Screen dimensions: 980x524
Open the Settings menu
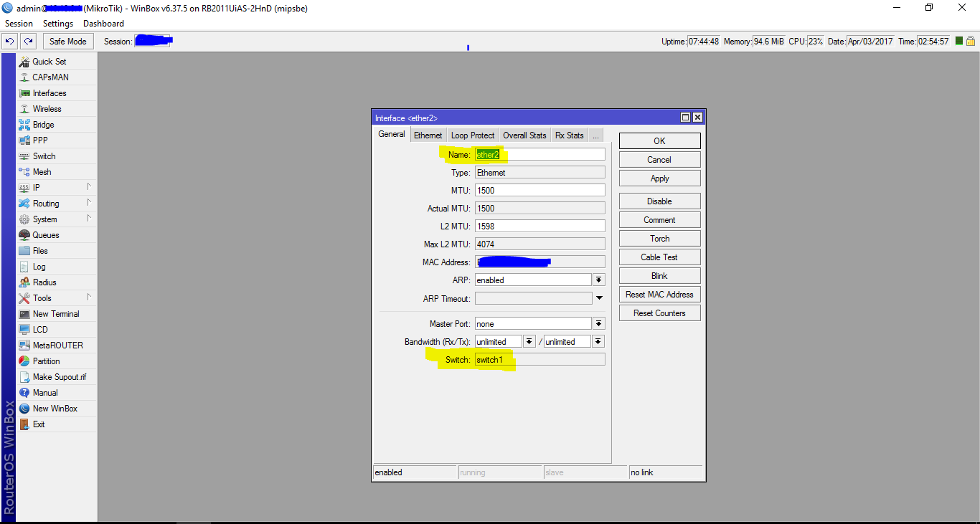[x=58, y=24]
